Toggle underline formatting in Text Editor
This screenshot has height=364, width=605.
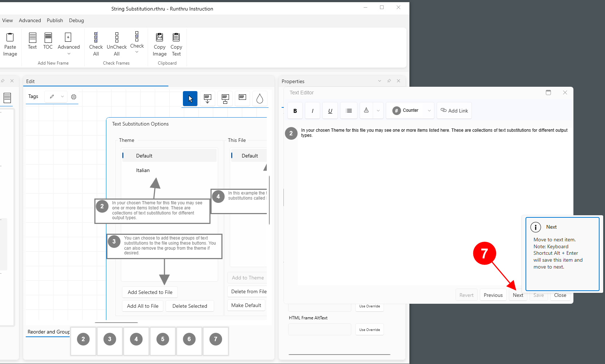[x=330, y=111]
